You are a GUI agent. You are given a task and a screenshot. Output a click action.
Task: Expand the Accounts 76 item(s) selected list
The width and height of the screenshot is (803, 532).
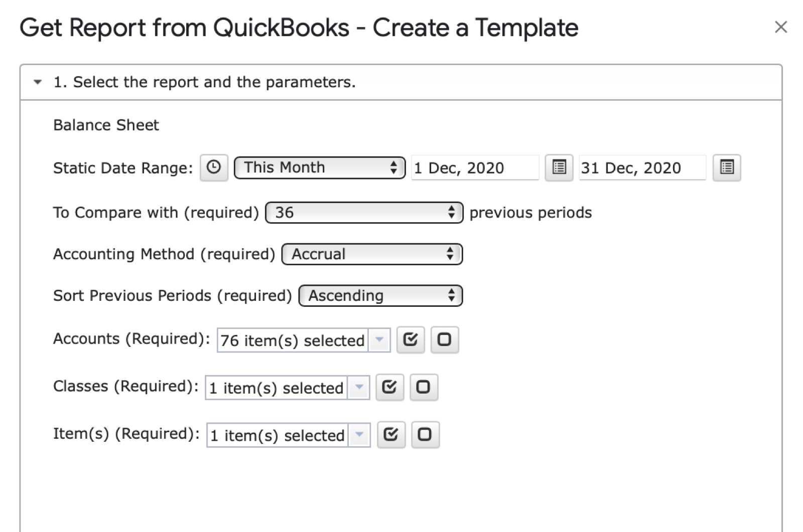(304, 340)
